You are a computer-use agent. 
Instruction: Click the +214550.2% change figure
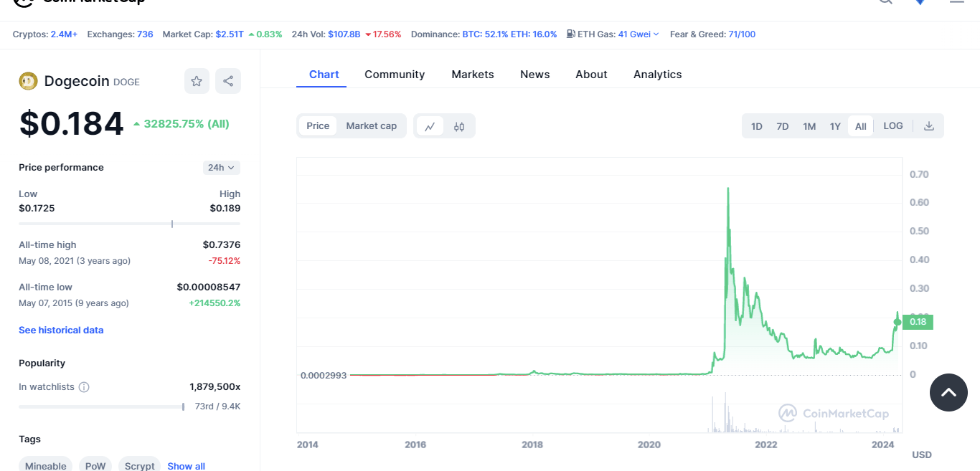click(215, 303)
